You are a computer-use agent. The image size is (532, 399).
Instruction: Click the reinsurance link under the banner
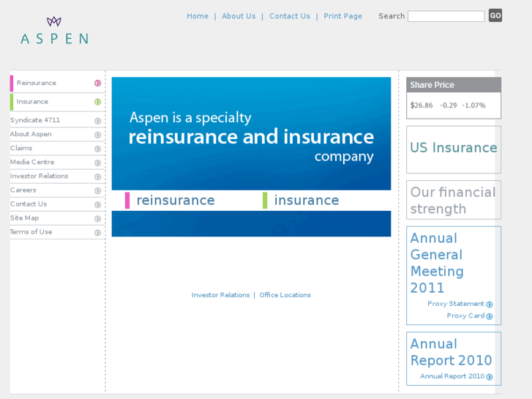[x=176, y=201]
